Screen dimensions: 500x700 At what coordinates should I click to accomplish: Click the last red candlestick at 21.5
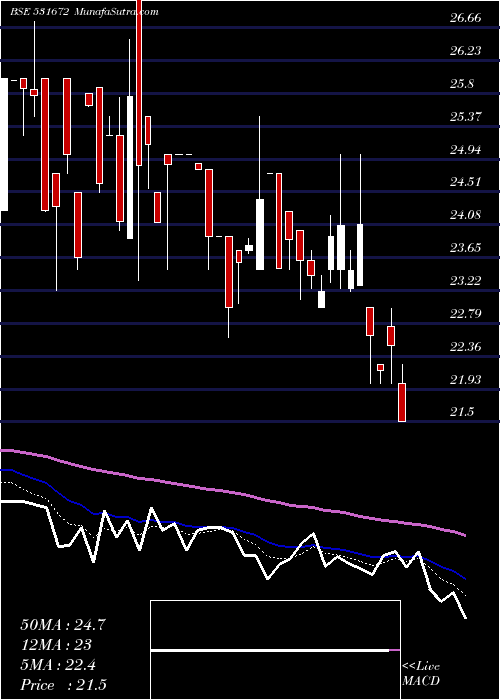click(x=402, y=402)
